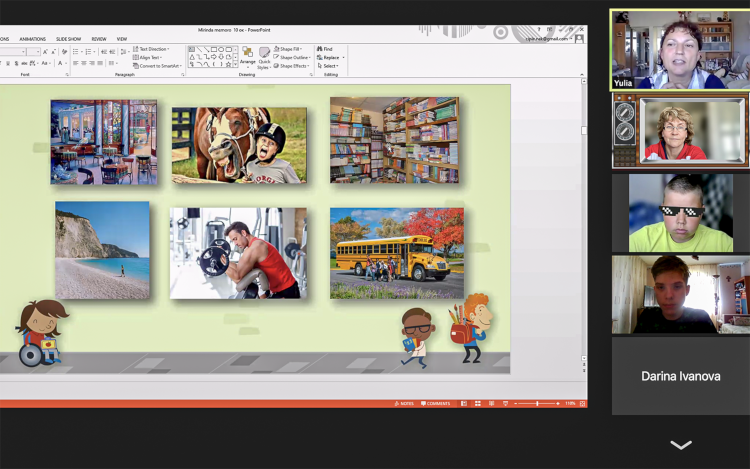Switch to the VIEW ribbon tab
The height and width of the screenshot is (469, 750).
click(121, 39)
